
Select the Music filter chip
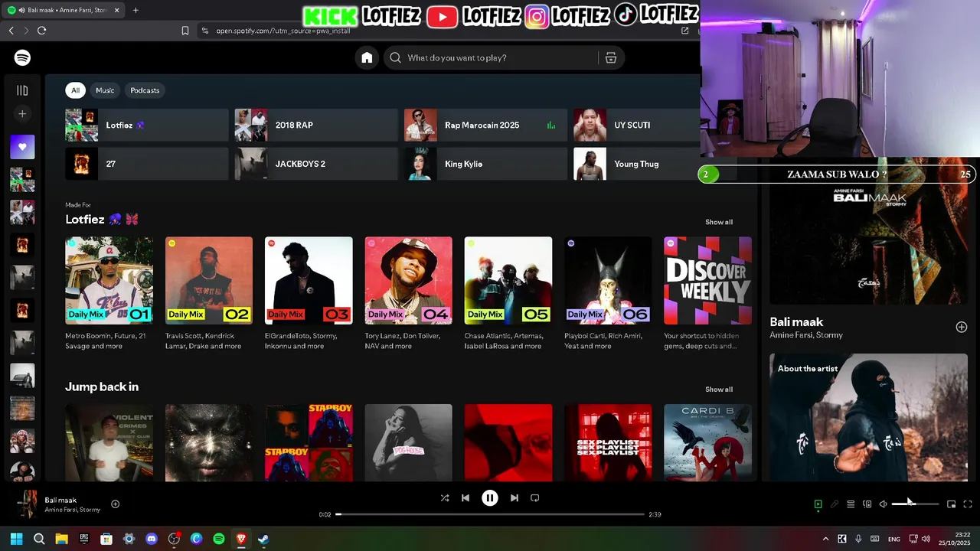105,90
